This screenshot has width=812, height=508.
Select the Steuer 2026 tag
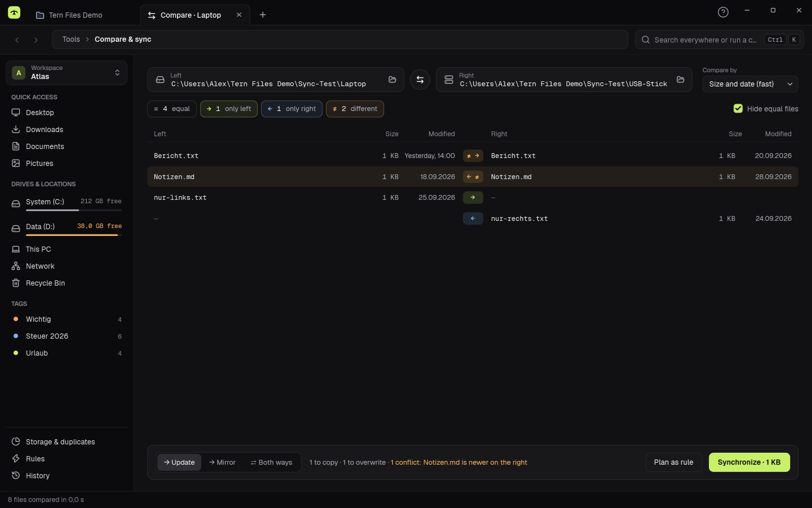(66, 336)
